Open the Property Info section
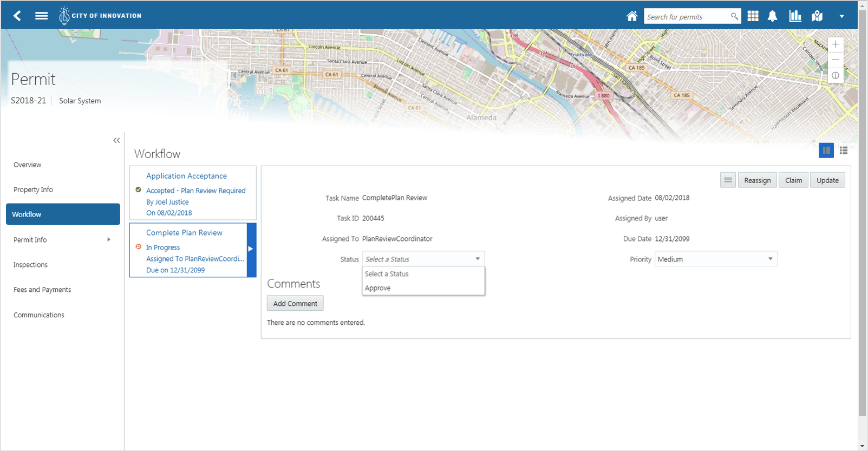 pos(34,189)
